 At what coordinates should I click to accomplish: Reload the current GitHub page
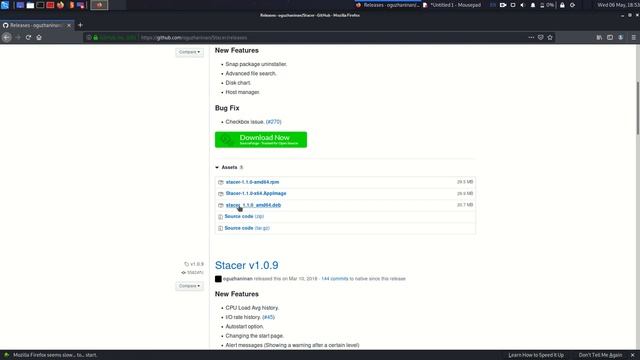coord(28,37)
